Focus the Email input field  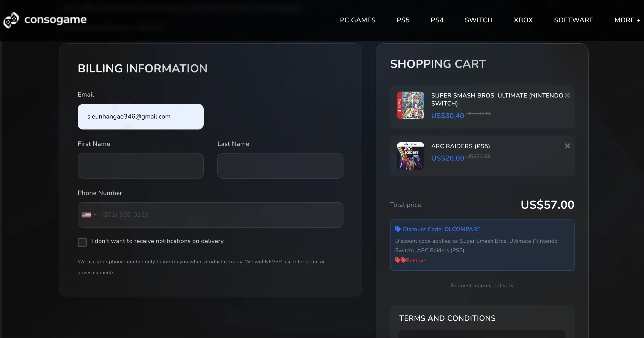tap(140, 116)
